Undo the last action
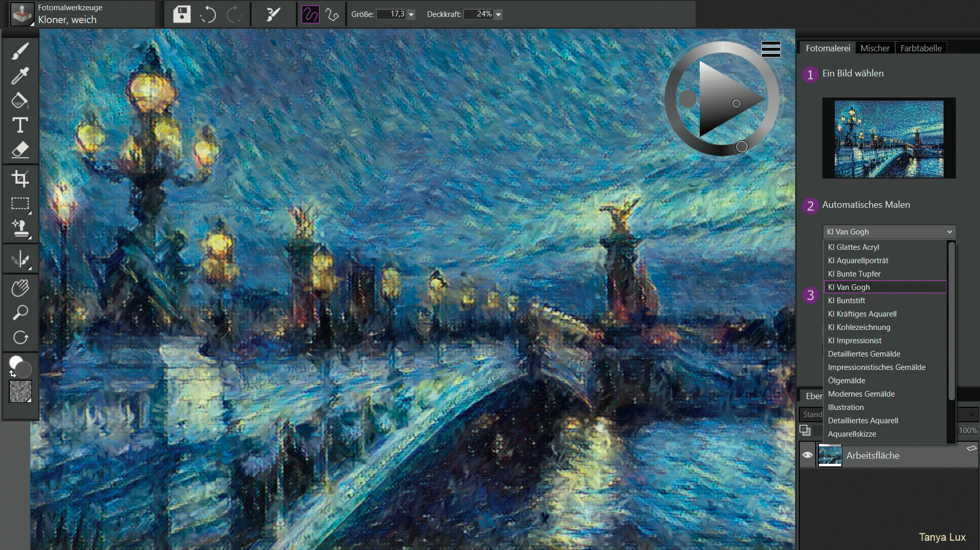This screenshot has height=550, width=980. coord(207,14)
